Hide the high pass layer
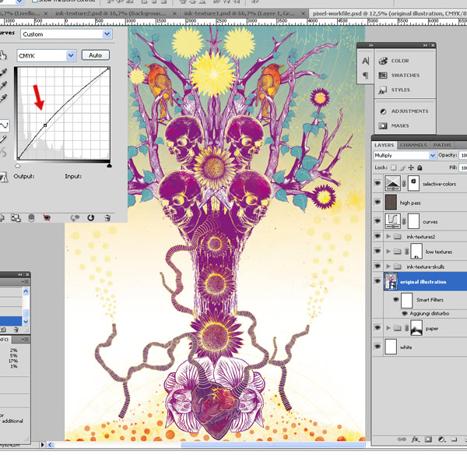 coord(377,202)
